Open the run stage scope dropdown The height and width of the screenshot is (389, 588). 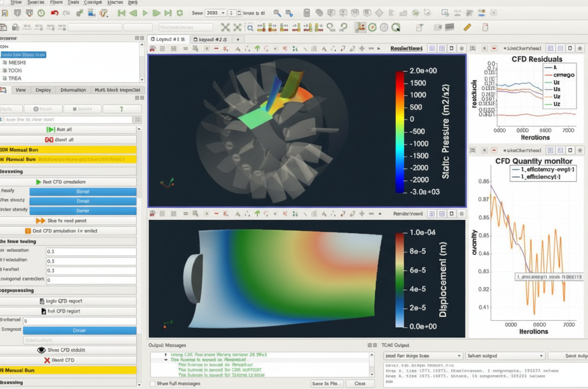coord(424,356)
